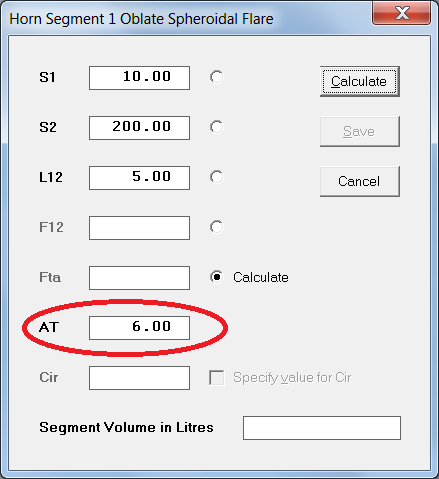Click the empty Fta input field
This screenshot has height=479, width=439.
[x=139, y=278]
